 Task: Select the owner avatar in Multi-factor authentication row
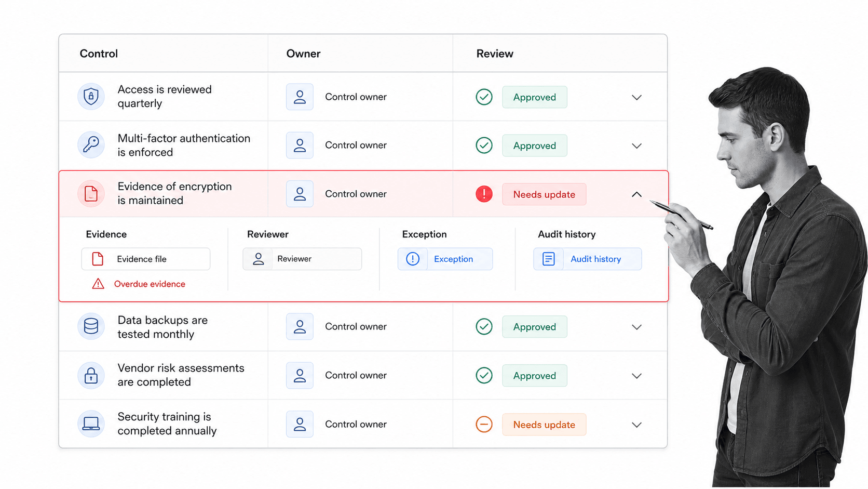[300, 145]
